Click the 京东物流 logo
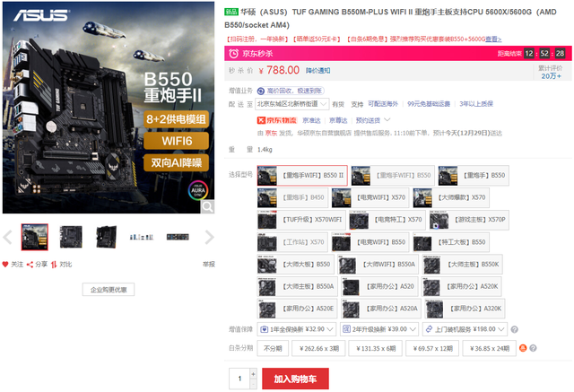This screenshot has height=392, width=574. (x=277, y=120)
